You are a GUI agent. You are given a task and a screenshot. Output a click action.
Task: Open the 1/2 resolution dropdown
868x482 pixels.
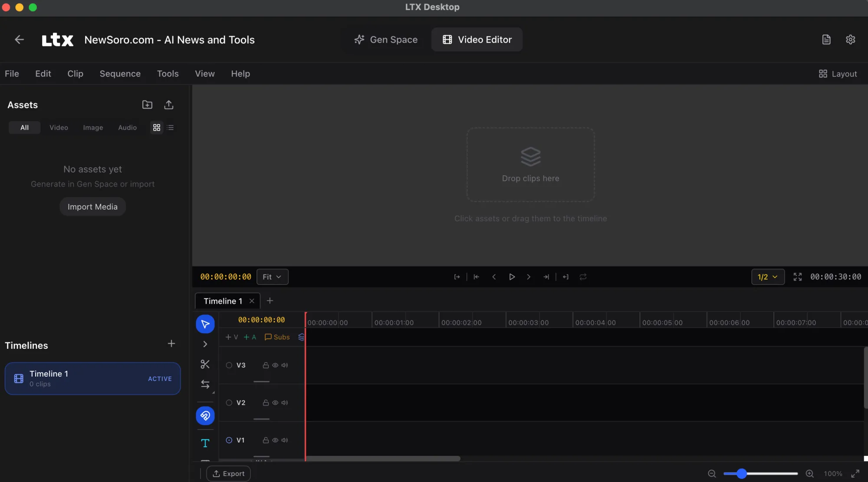coord(767,276)
